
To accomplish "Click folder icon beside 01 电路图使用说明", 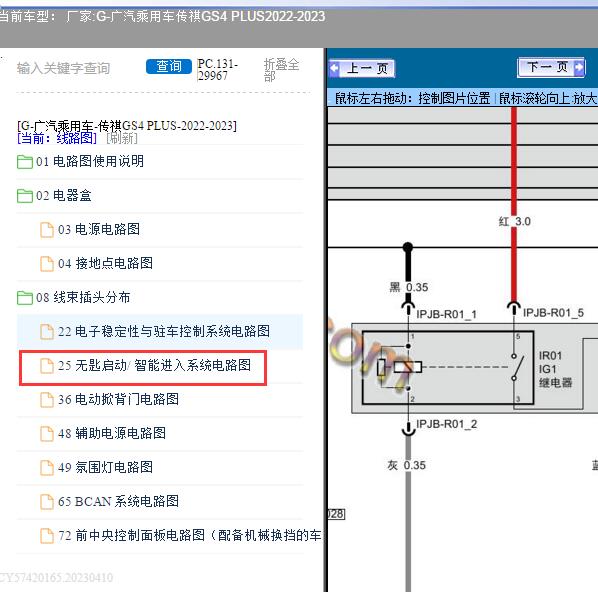I will [x=25, y=162].
